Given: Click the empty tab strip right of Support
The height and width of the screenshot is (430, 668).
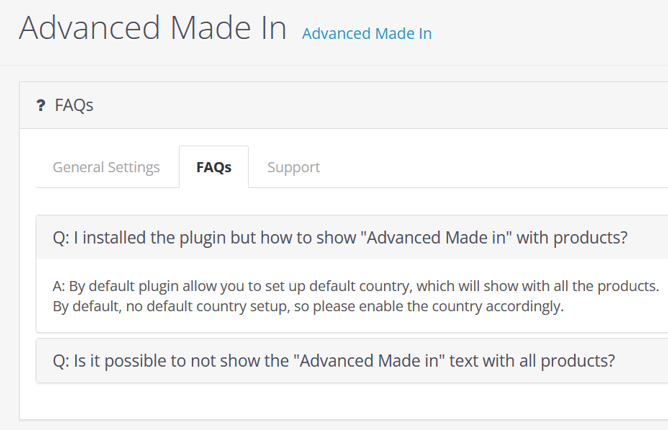Looking at the screenshot, I should (503, 167).
